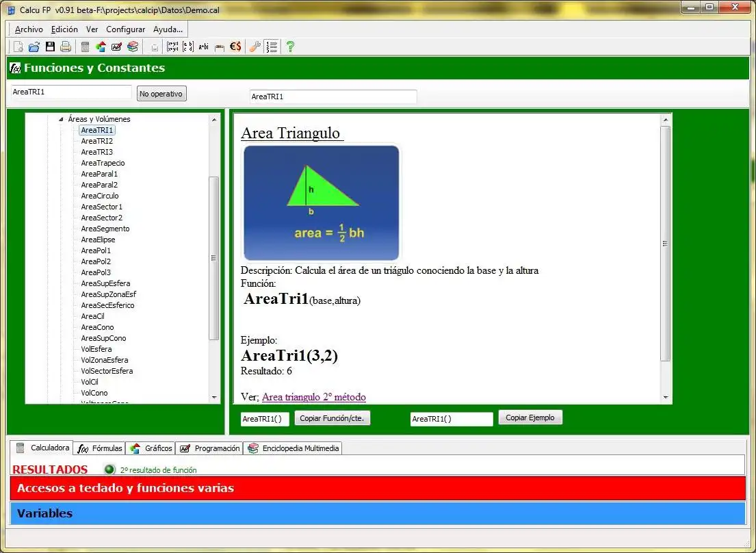Select AreaCono in the tree

(x=97, y=327)
